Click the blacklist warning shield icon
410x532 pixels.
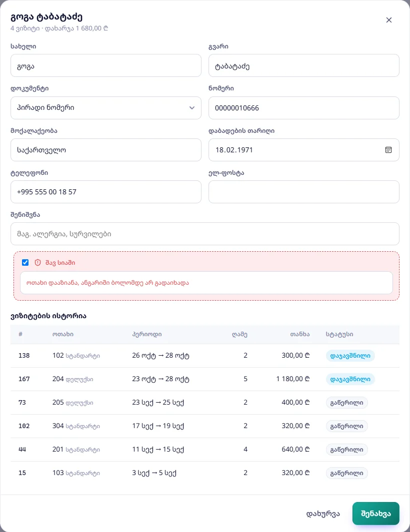tap(37, 263)
